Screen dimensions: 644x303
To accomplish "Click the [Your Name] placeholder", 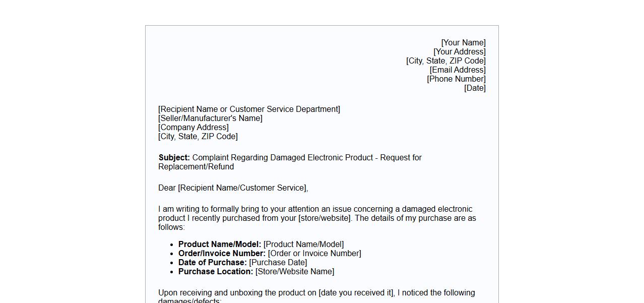I will click(463, 43).
